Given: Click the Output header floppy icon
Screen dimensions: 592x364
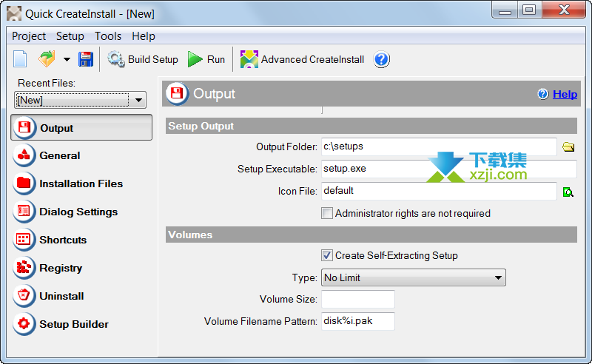Looking at the screenshot, I should tap(177, 93).
